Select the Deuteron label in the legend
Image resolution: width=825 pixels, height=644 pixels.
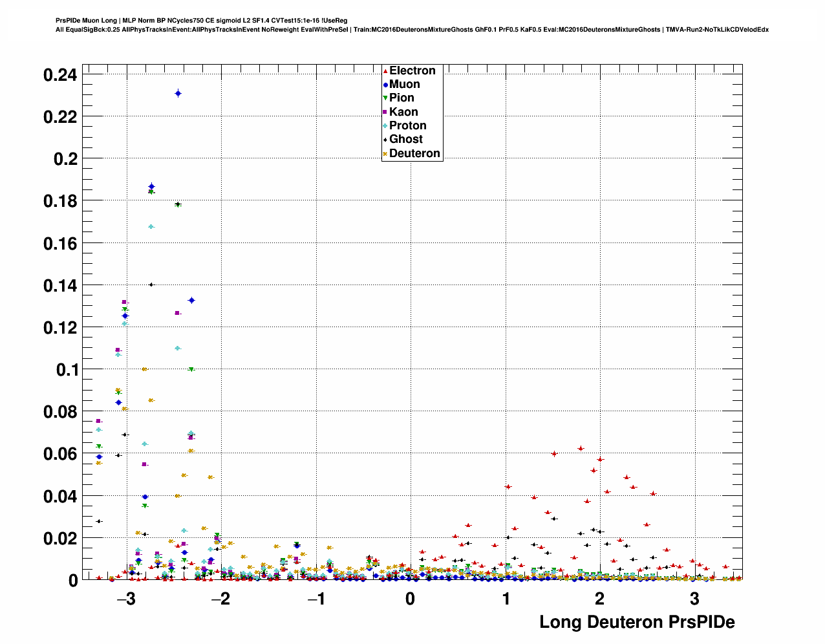[414, 154]
